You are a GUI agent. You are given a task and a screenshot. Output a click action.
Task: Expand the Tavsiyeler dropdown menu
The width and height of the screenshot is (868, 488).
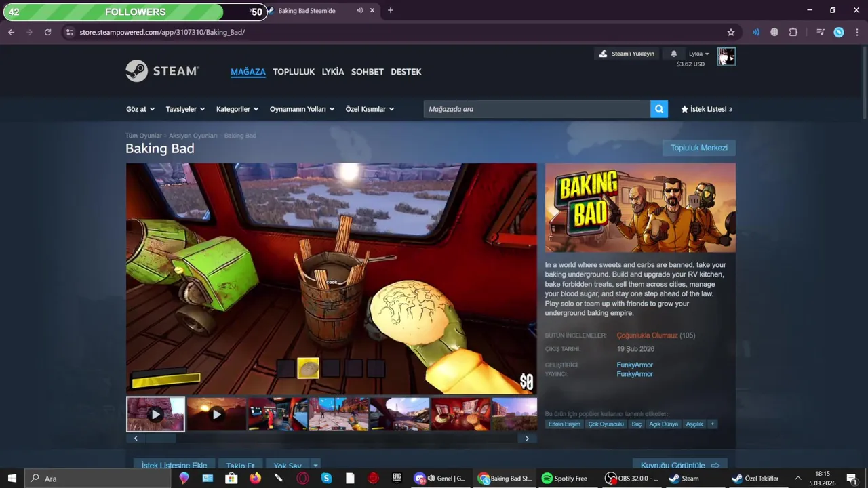pos(185,109)
